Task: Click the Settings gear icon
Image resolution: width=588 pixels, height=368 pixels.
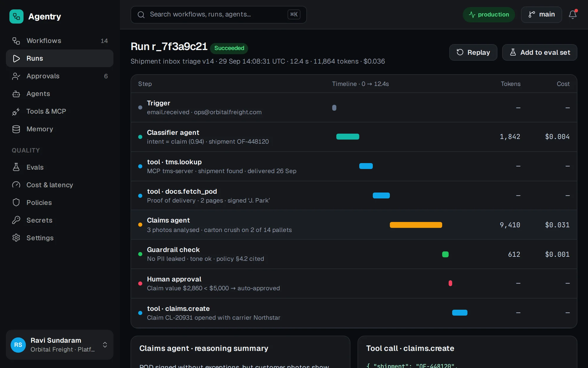Action: pyautogui.click(x=16, y=238)
